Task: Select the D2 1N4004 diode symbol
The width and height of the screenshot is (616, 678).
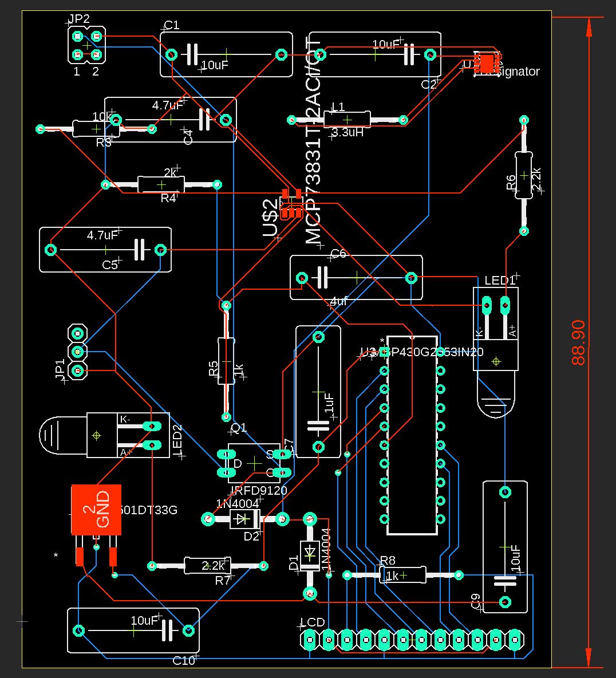Action: (x=244, y=519)
